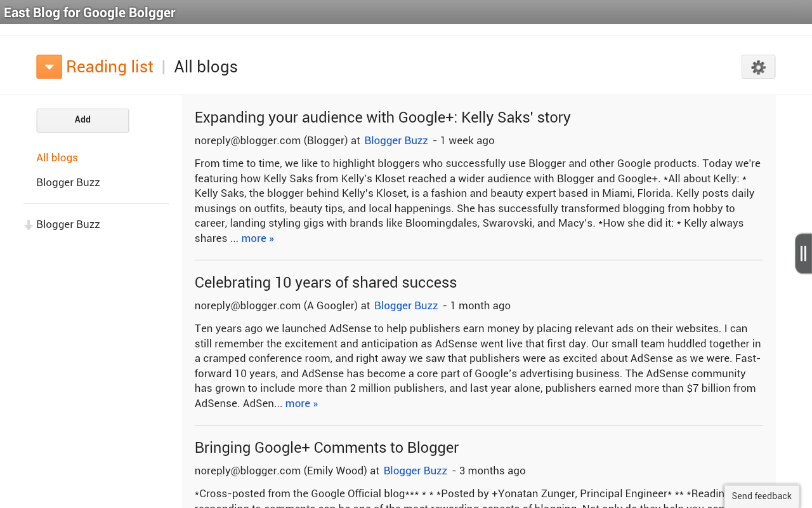Expand Kelly Saks post with more »
Viewport: 812px width, 508px height.
[x=258, y=238]
